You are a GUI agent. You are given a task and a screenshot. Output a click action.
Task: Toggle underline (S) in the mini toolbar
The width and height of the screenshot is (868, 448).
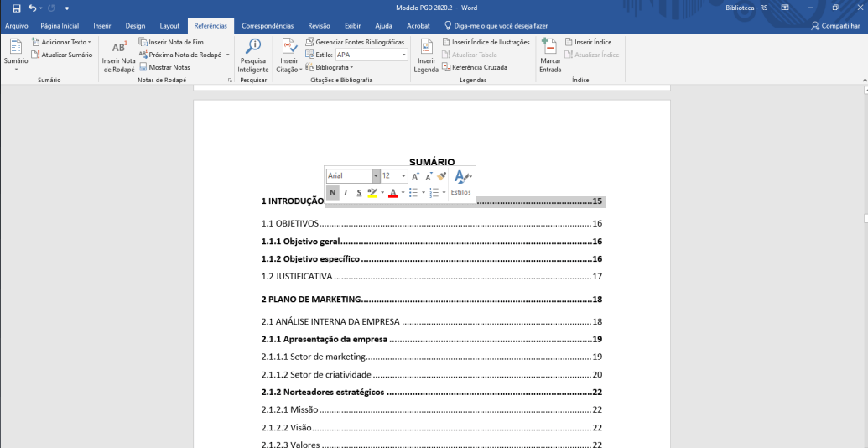359,193
